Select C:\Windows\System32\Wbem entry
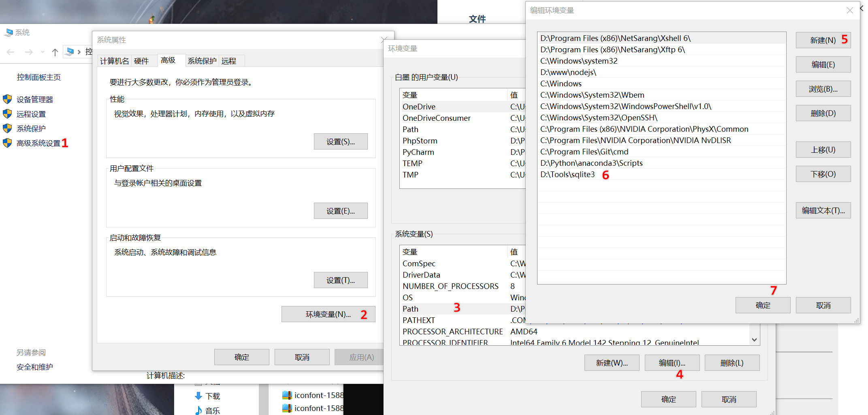868x415 pixels. 662,95
